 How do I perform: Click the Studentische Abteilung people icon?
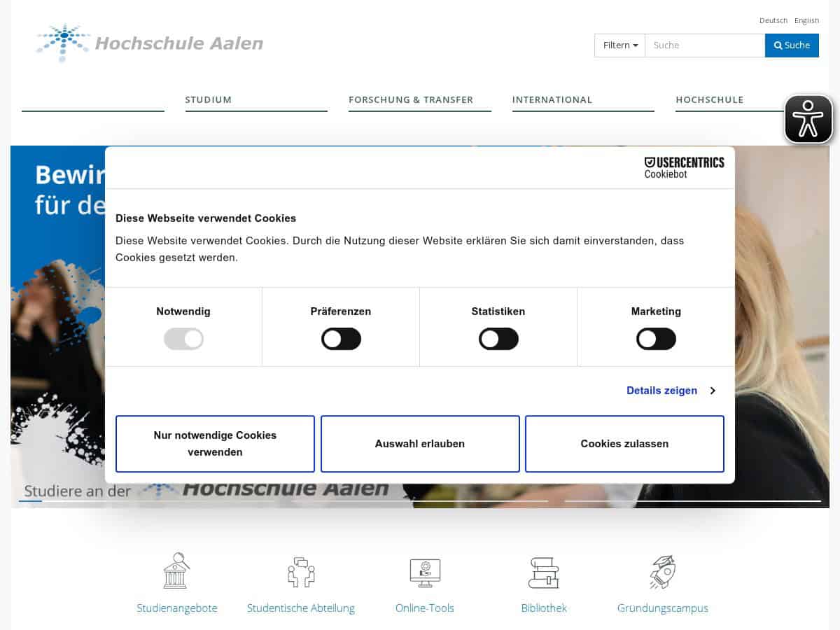click(x=301, y=572)
